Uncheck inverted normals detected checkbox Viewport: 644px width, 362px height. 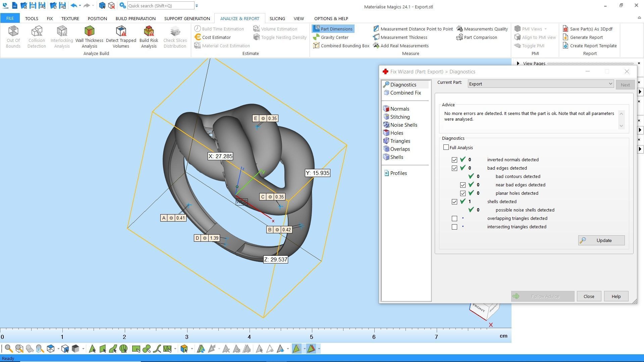click(x=454, y=160)
